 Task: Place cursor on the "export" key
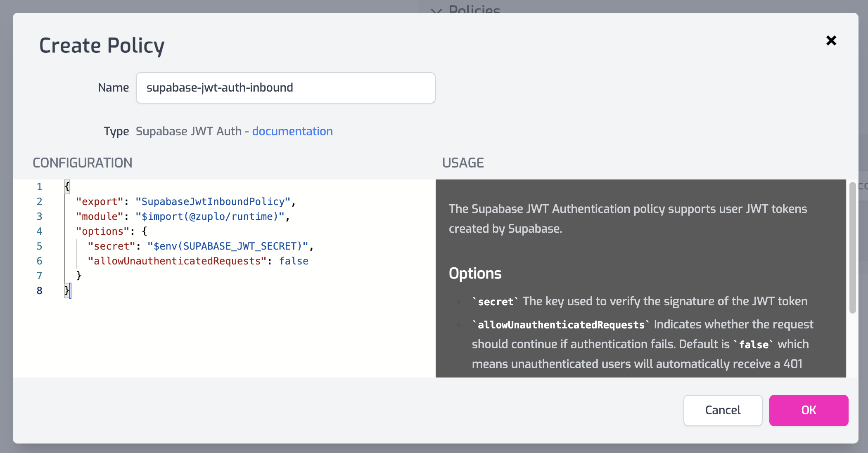100,202
